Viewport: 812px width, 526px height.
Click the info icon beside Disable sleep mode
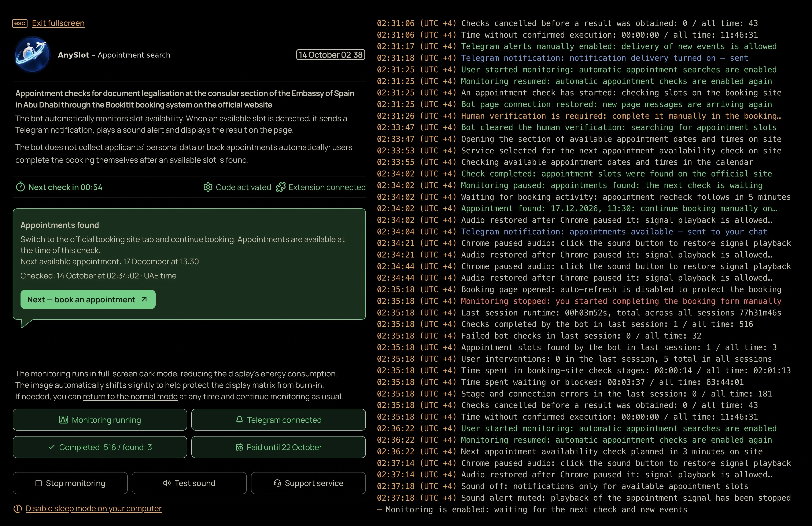click(18, 509)
